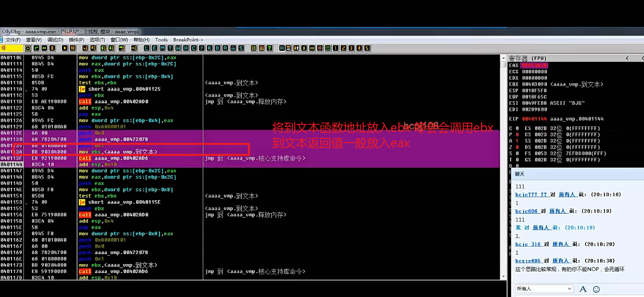Open the 选项(T) menu
The height and width of the screenshot is (297, 644).
[x=97, y=40]
